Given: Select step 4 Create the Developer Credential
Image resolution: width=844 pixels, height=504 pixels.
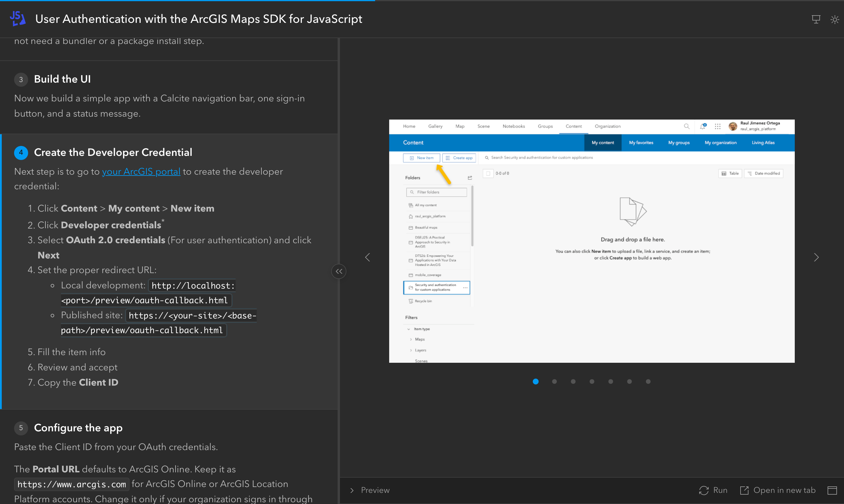Looking at the screenshot, I should 113,152.
